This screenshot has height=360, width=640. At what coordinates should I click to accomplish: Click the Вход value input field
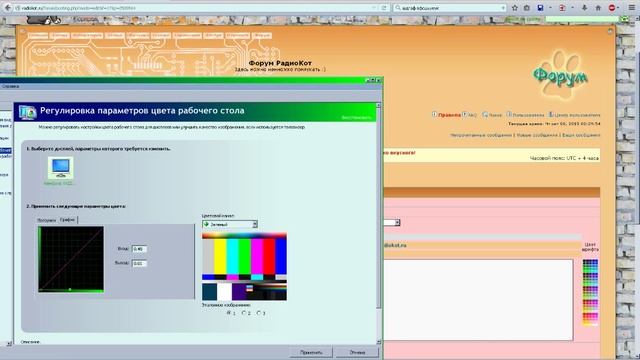point(139,249)
